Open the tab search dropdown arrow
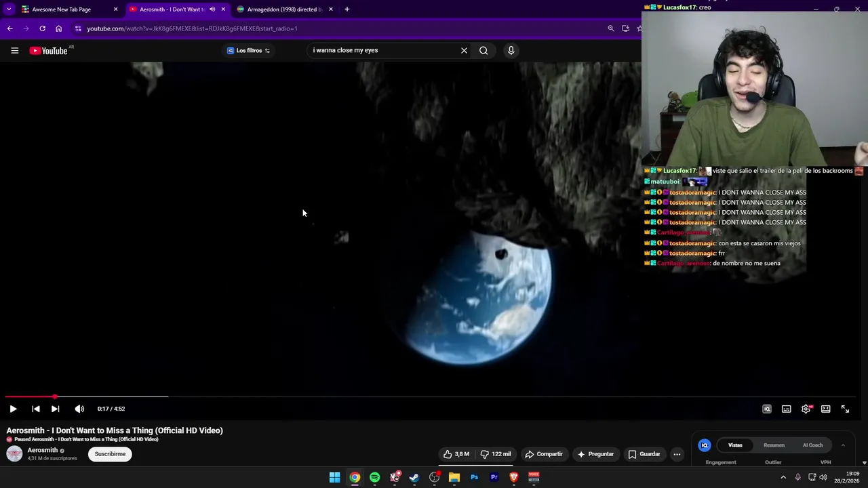Image resolution: width=868 pixels, height=488 pixels. pyautogui.click(x=9, y=9)
